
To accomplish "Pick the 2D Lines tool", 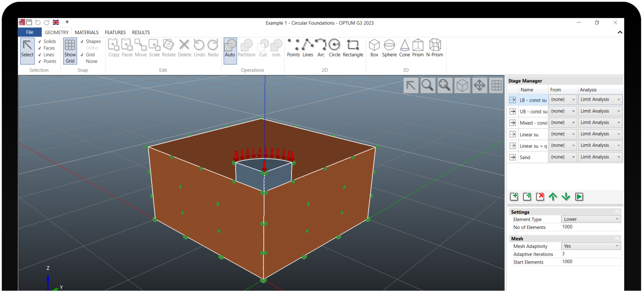I will pyautogui.click(x=308, y=48).
